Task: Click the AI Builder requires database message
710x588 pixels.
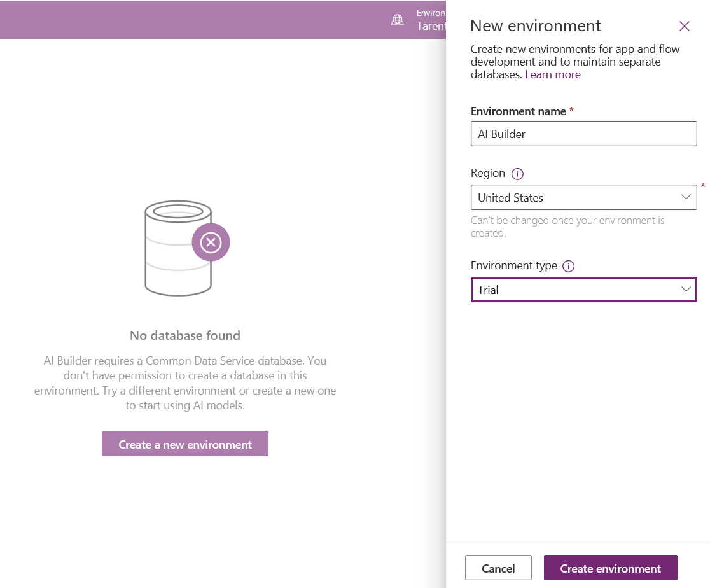Action: point(184,383)
